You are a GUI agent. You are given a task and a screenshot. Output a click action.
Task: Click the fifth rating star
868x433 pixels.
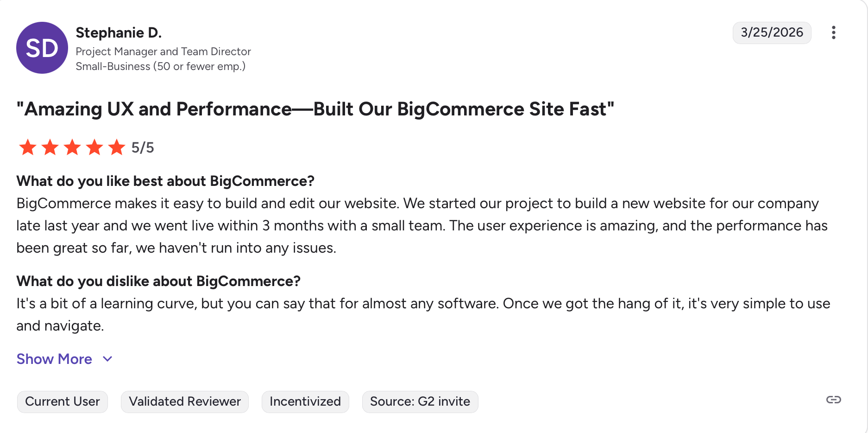pyautogui.click(x=117, y=147)
